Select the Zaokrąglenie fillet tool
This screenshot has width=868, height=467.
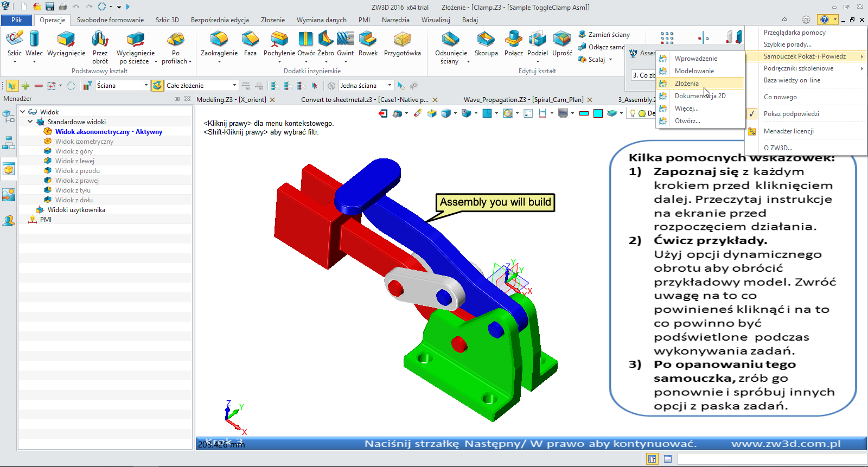click(219, 44)
